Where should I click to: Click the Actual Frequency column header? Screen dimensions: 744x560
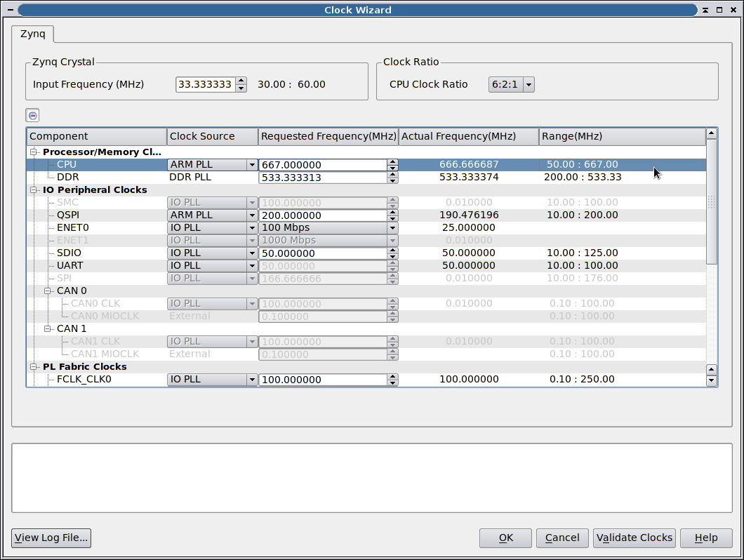(x=468, y=136)
